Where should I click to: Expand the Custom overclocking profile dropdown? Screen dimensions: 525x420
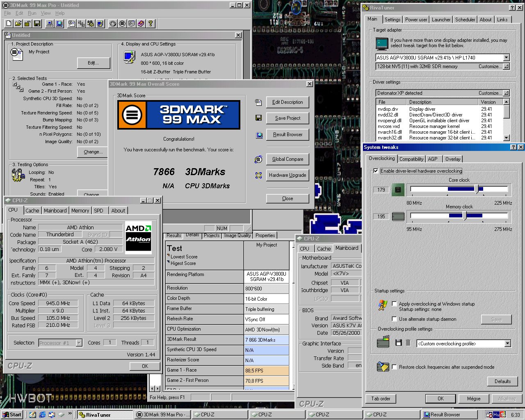tap(507, 344)
